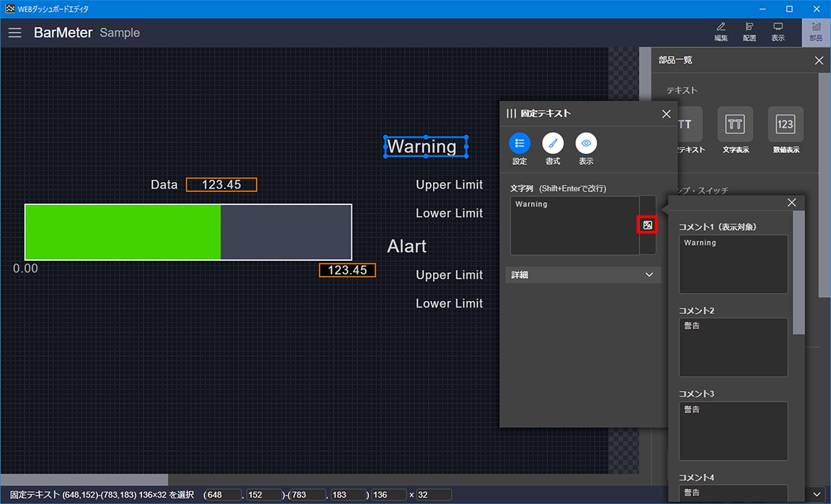Expand the 詳細 section
Image resolution: width=831 pixels, height=504 pixels.
582,275
